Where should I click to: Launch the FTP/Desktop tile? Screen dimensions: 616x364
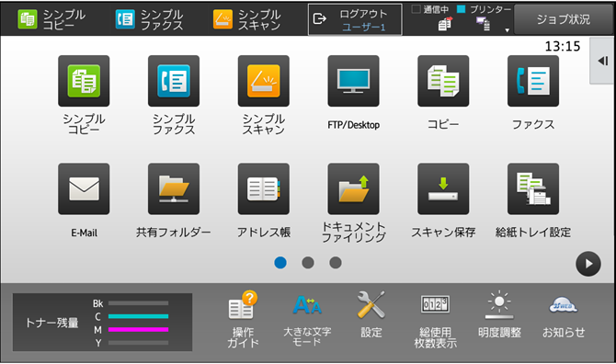pos(354,81)
